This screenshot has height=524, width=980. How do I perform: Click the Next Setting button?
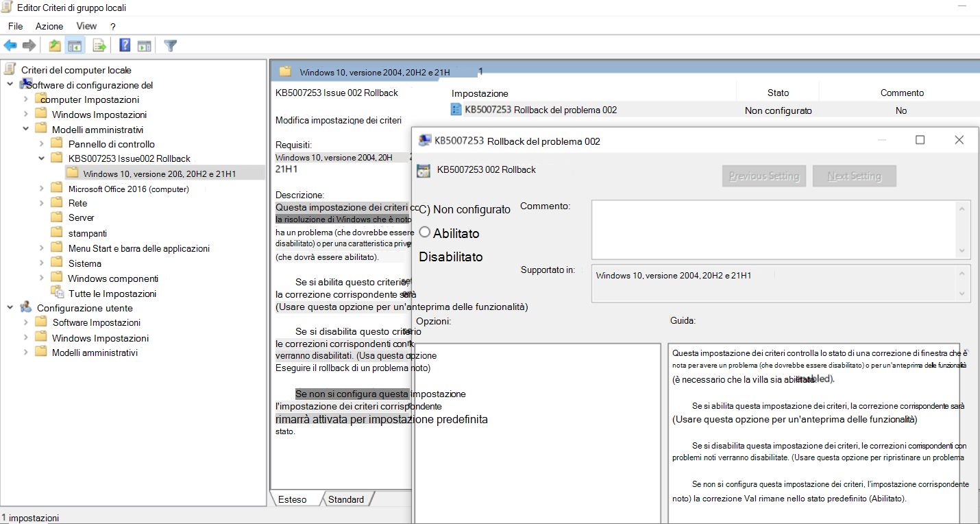(854, 176)
